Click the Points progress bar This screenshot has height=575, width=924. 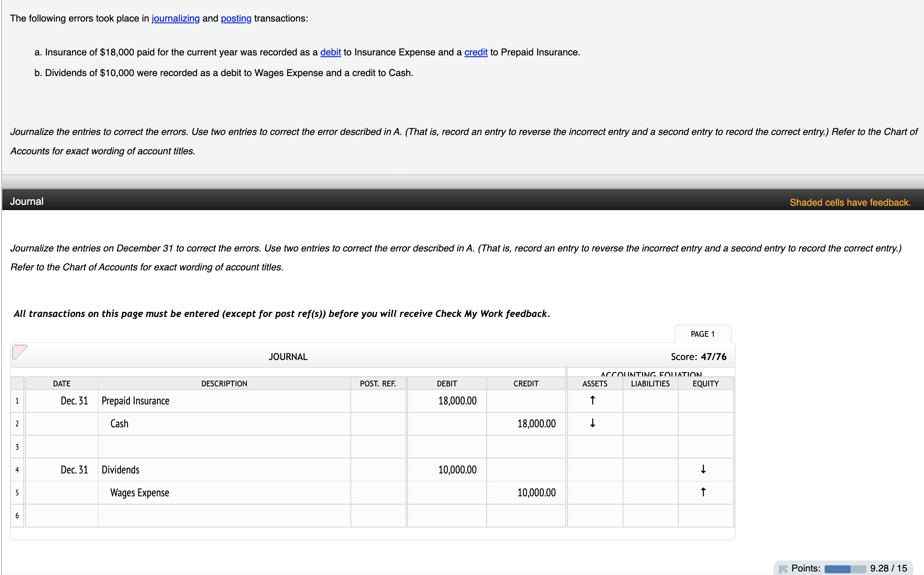(x=845, y=569)
